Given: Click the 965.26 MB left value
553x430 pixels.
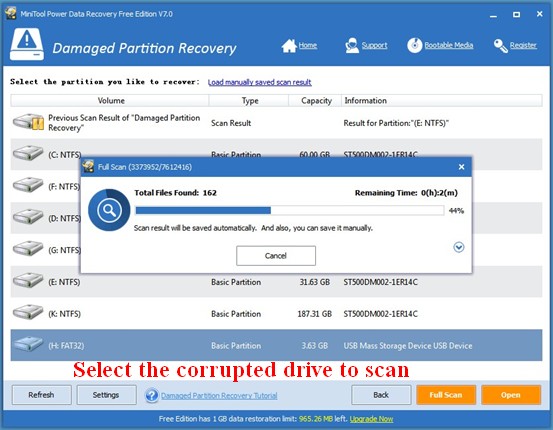Looking at the screenshot, I should click(x=316, y=419).
